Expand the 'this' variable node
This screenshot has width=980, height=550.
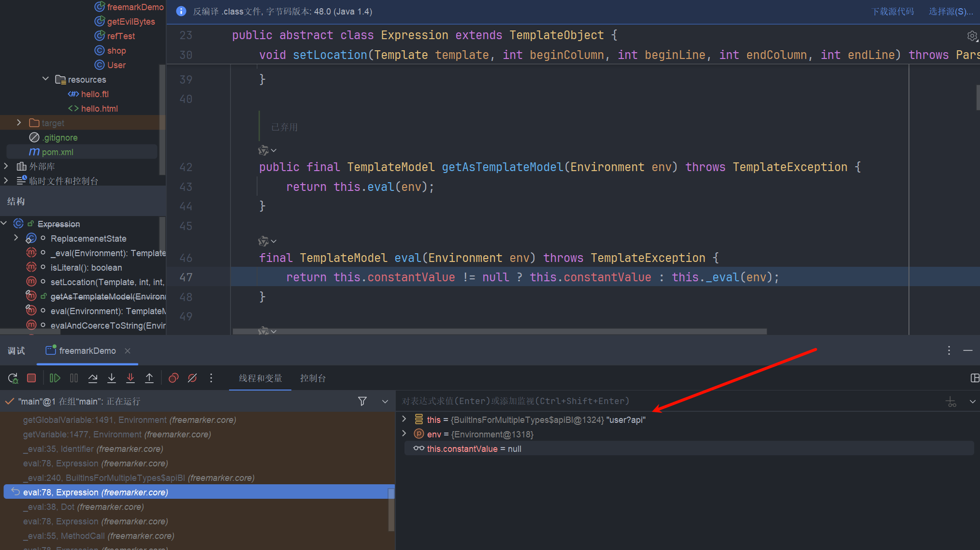(x=404, y=419)
